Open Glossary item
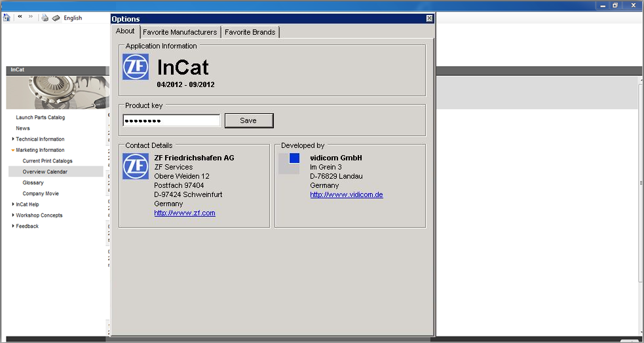Screen dimensions: 644x343 [x=33, y=183]
